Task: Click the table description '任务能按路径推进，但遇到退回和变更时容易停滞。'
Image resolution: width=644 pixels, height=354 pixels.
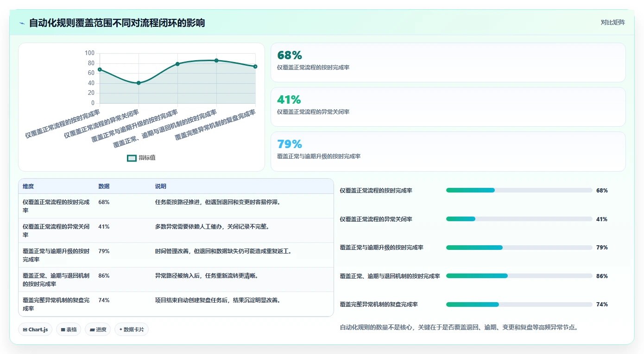Action: [218, 202]
